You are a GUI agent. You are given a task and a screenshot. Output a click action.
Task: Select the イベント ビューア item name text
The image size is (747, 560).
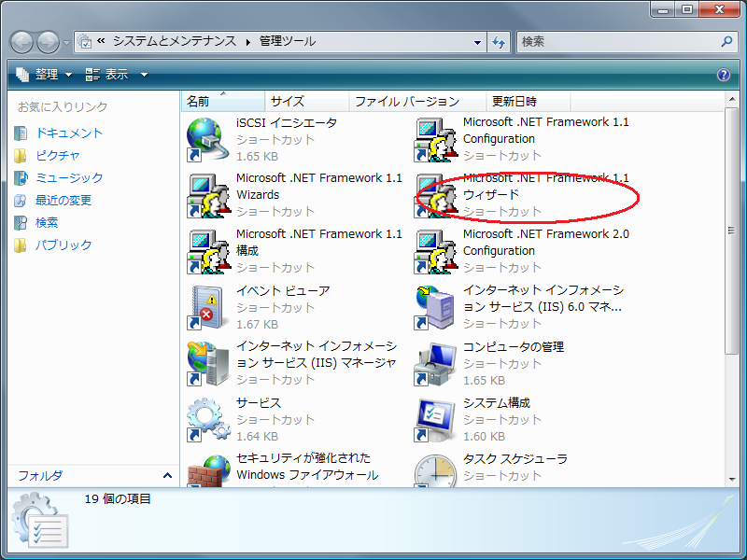(x=283, y=291)
